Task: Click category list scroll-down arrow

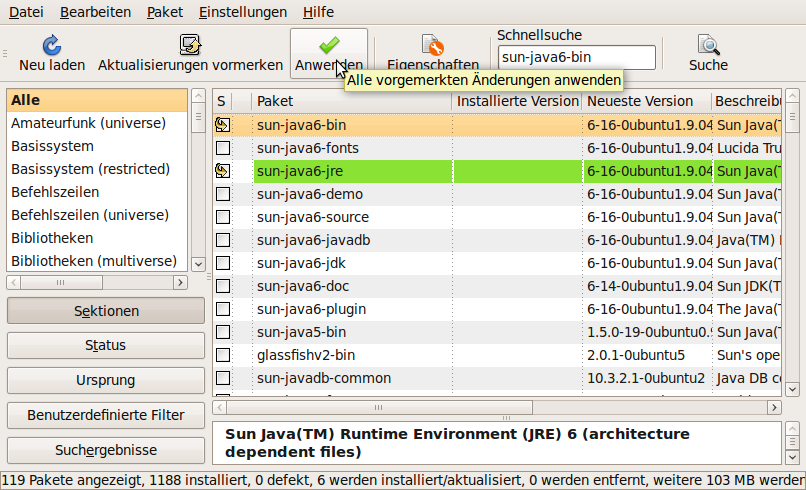Action: 198,264
